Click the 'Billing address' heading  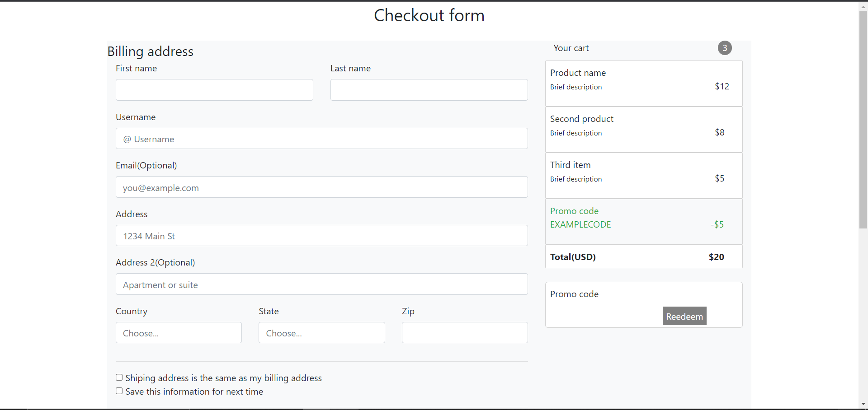pos(150,51)
